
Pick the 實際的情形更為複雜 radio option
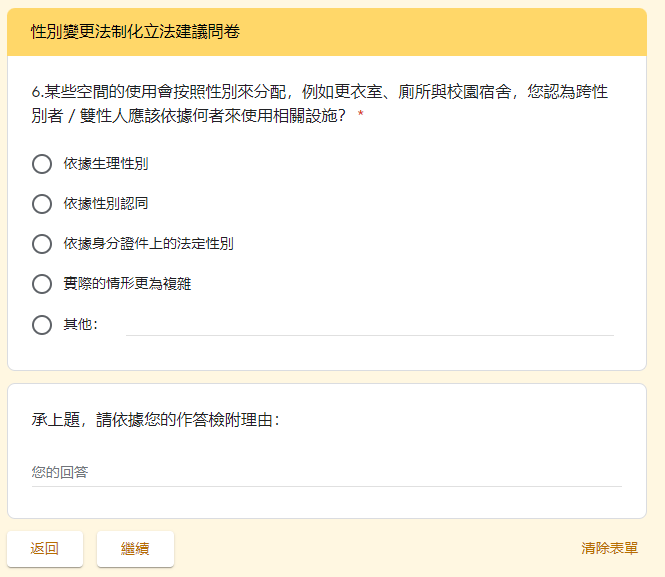(42, 284)
